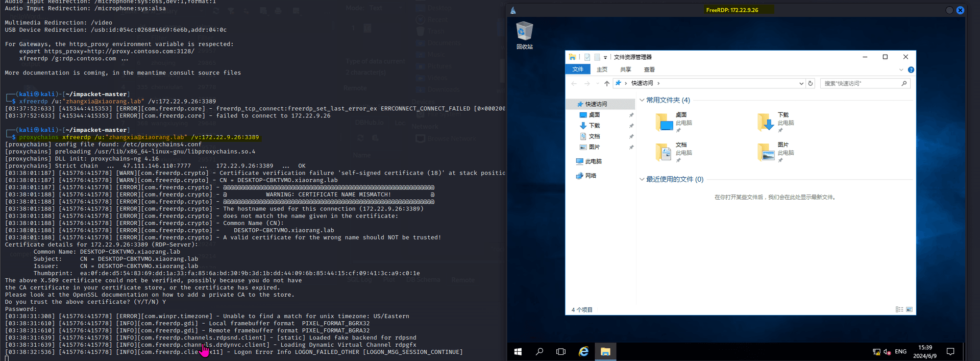980x361 pixels.
Task: Toggle the muted volume tray icon
Action: pos(887,352)
